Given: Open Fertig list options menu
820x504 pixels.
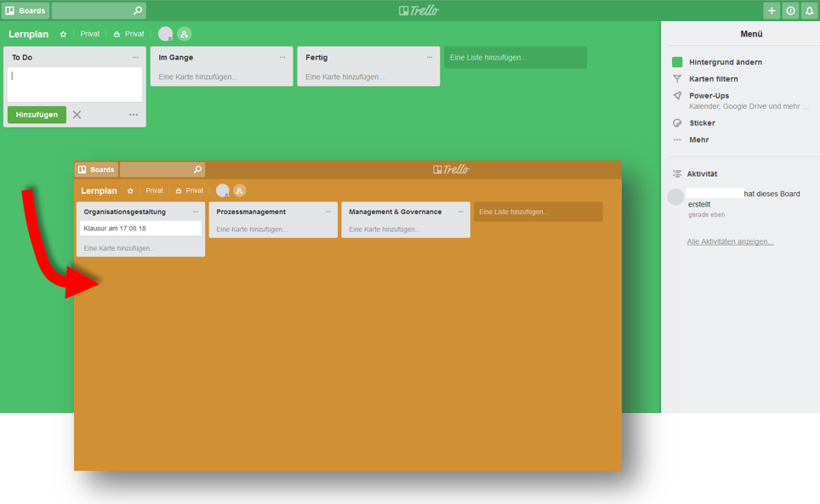Looking at the screenshot, I should pyautogui.click(x=430, y=58).
